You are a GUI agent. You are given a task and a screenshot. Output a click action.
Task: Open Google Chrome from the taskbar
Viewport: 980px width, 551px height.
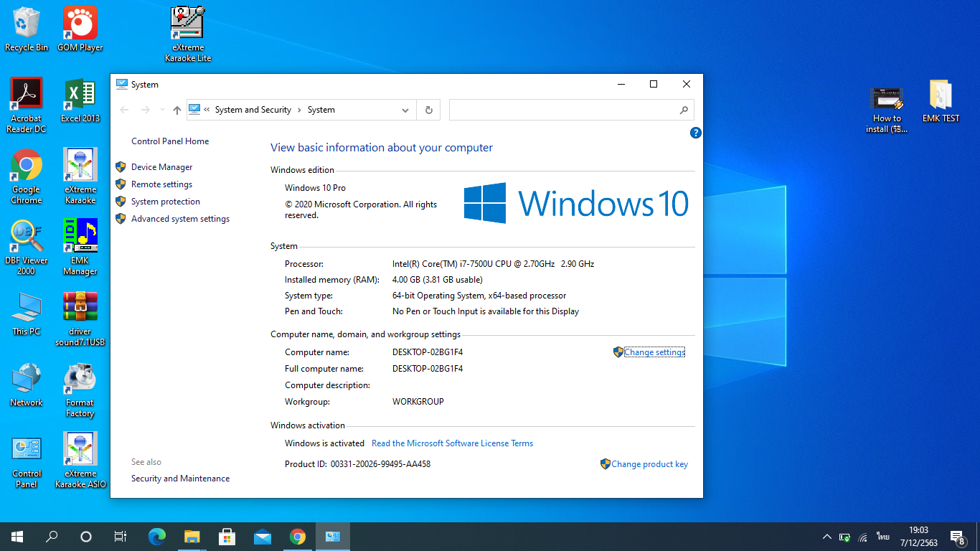[298, 537]
